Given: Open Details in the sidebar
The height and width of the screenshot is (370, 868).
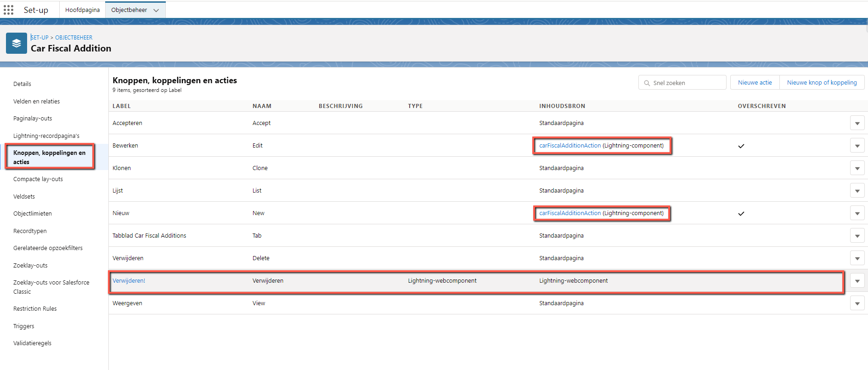Looking at the screenshot, I should 22,84.
